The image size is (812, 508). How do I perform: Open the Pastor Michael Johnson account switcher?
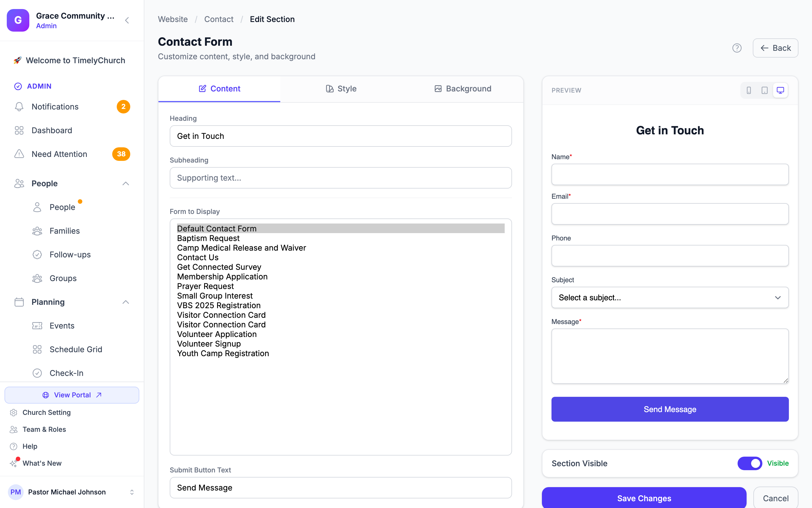click(72, 492)
